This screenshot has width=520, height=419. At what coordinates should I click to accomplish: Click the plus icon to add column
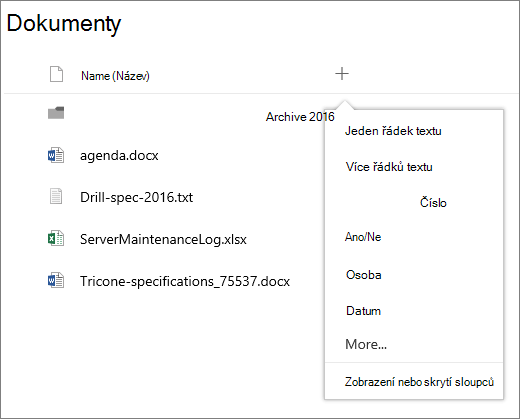tap(342, 74)
